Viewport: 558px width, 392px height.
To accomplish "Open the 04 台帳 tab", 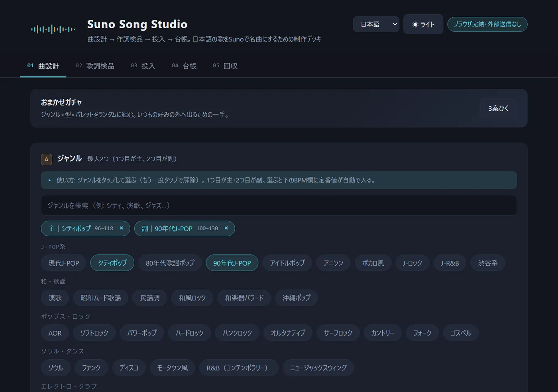I will [x=184, y=66].
